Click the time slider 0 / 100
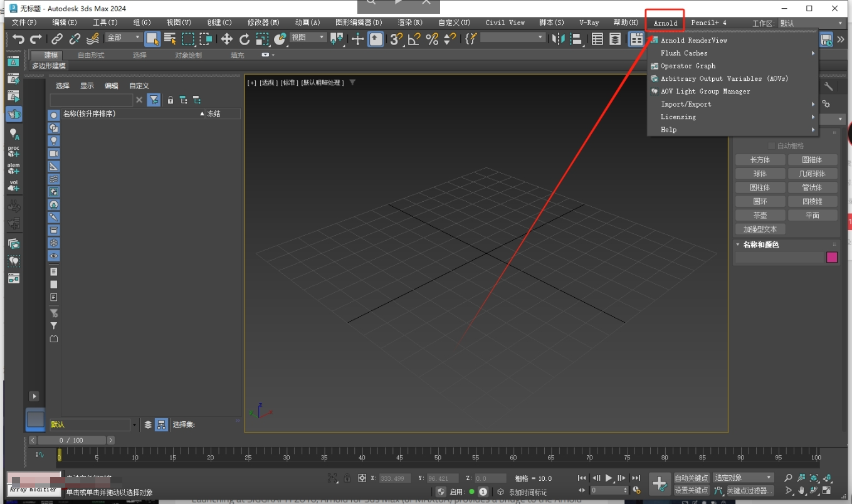This screenshot has width=852, height=504. click(71, 441)
